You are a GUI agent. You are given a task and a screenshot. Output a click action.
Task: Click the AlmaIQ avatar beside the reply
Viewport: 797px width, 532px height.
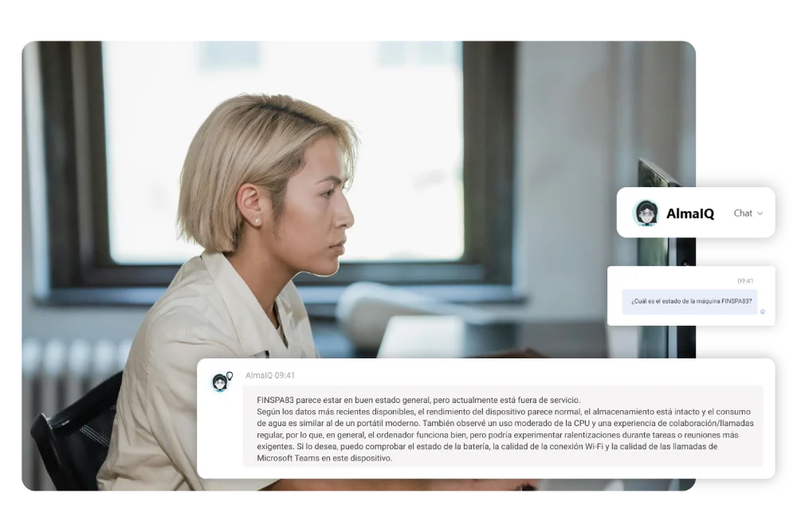[220, 382]
